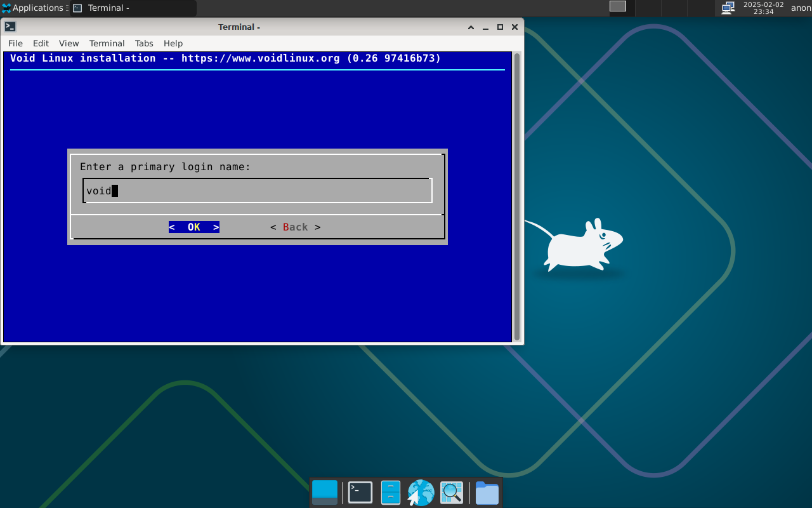Switch to the first workspace in pager
The height and width of the screenshot is (508, 812).
pos(618,6)
